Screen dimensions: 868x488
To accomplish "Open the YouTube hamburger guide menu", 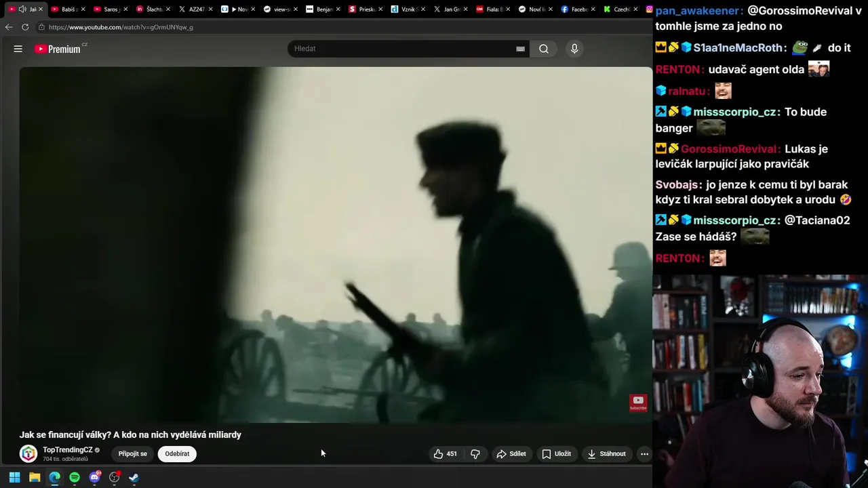I will click(x=18, y=49).
